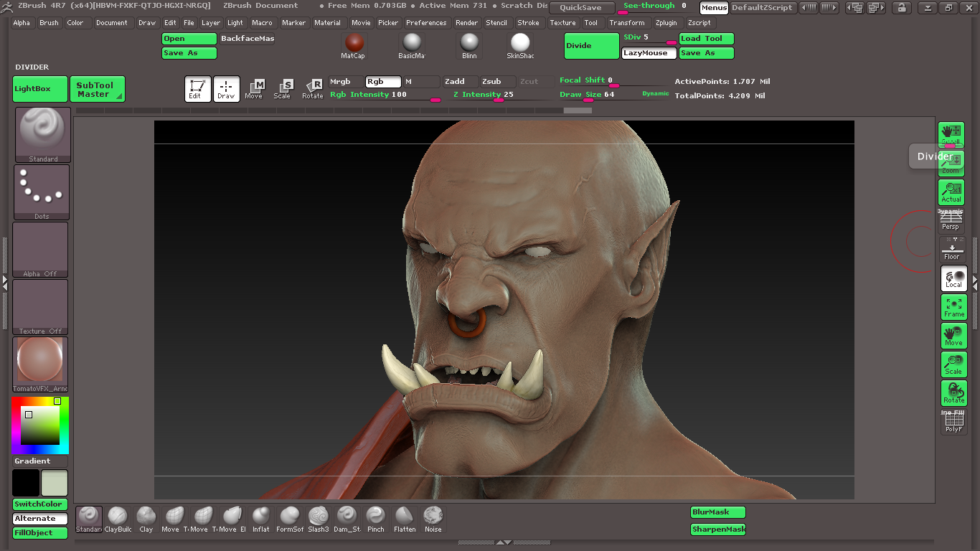980x551 pixels.
Task: Choose the Slash3 brush
Action: tap(319, 519)
